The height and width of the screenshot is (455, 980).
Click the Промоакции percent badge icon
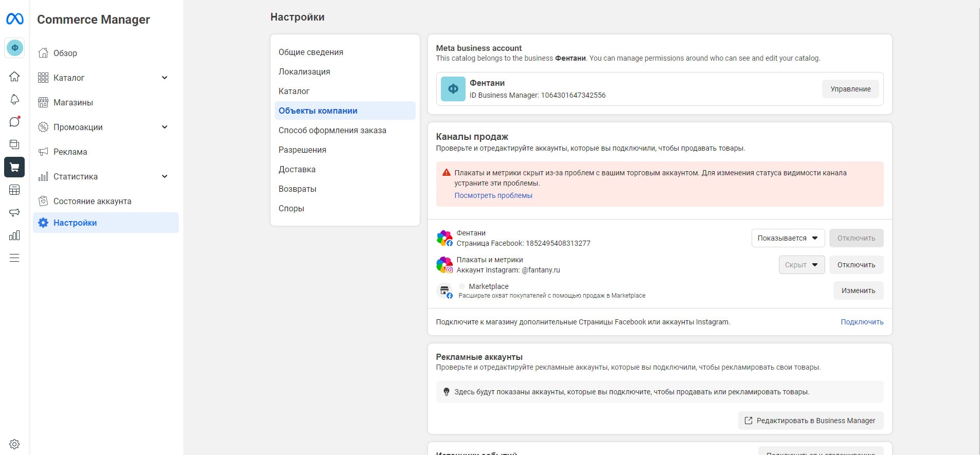coord(43,127)
